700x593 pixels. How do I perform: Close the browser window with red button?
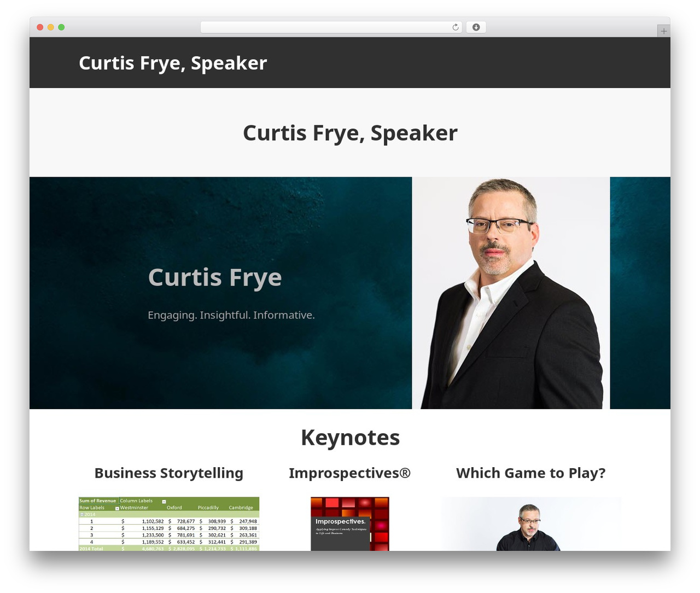click(40, 27)
